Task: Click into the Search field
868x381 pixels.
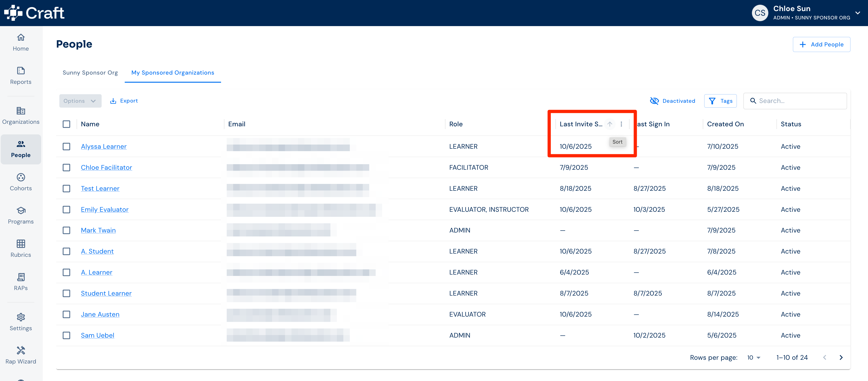Action: click(795, 101)
